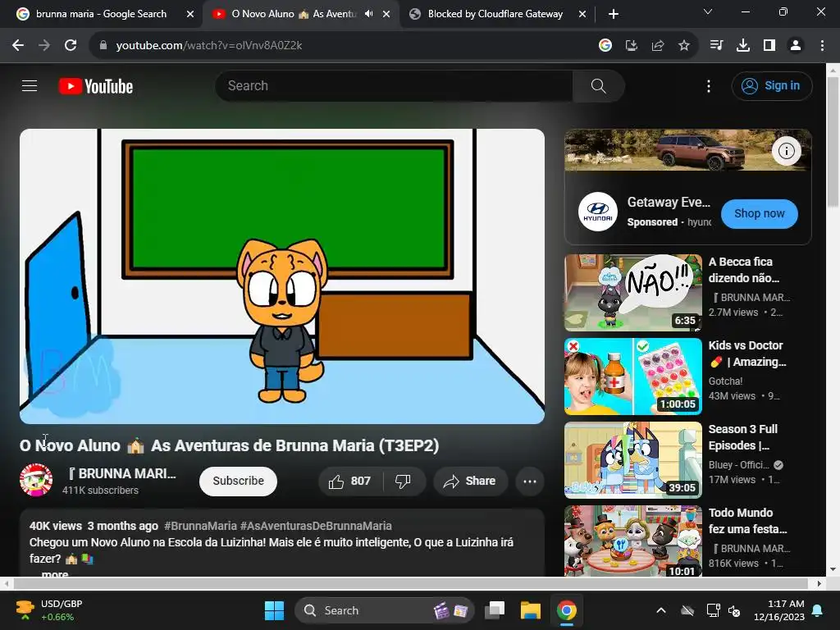The width and height of the screenshot is (840, 630).
Task: Open more actions ellipsis under video
Action: pyautogui.click(x=530, y=481)
